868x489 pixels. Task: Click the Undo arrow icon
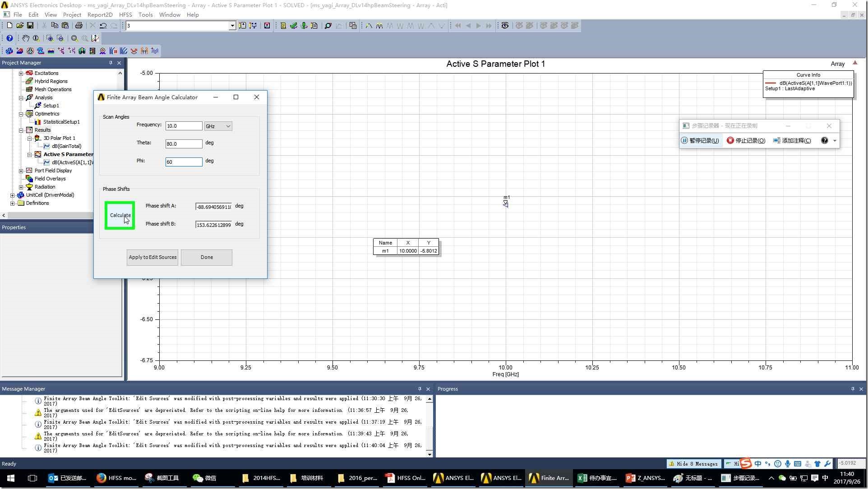click(x=103, y=26)
